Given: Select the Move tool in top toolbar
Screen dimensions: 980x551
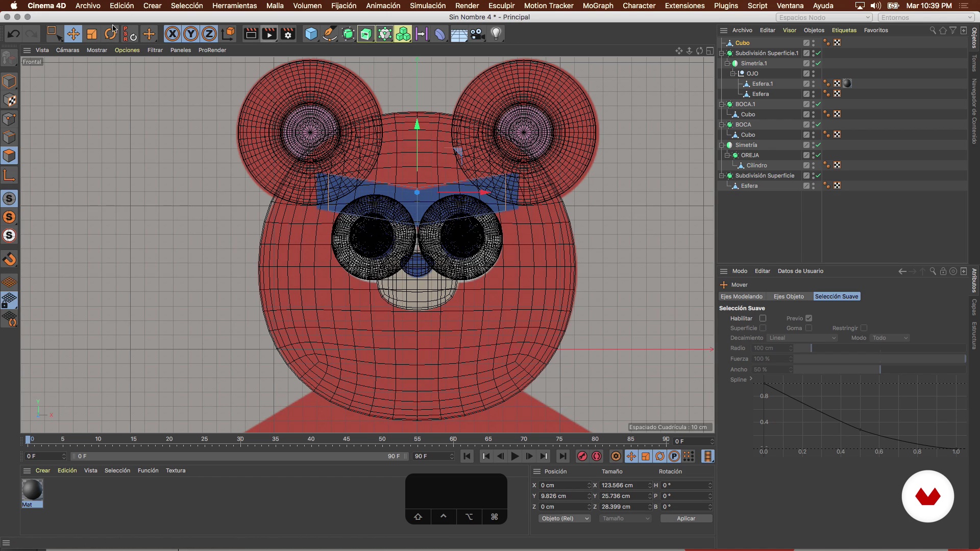Looking at the screenshot, I should pyautogui.click(x=73, y=34).
